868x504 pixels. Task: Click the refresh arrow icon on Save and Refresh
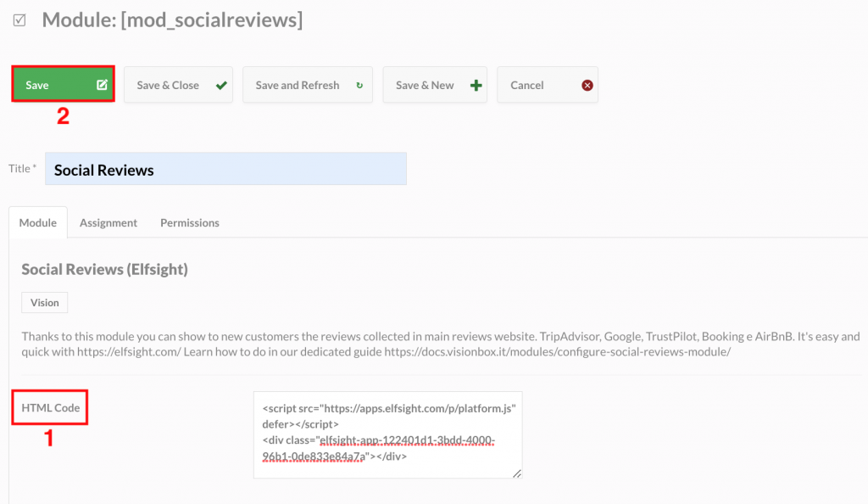tap(359, 86)
